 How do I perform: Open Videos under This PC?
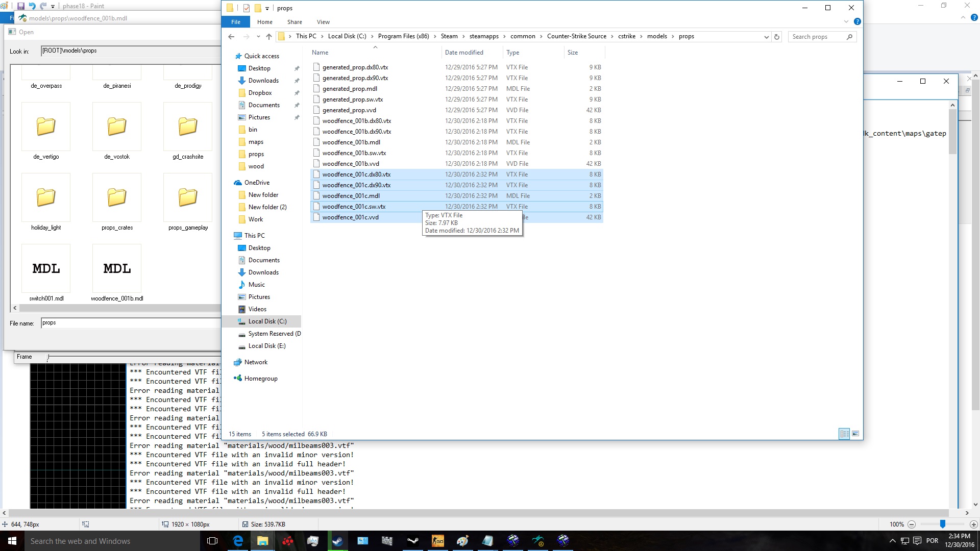click(257, 309)
